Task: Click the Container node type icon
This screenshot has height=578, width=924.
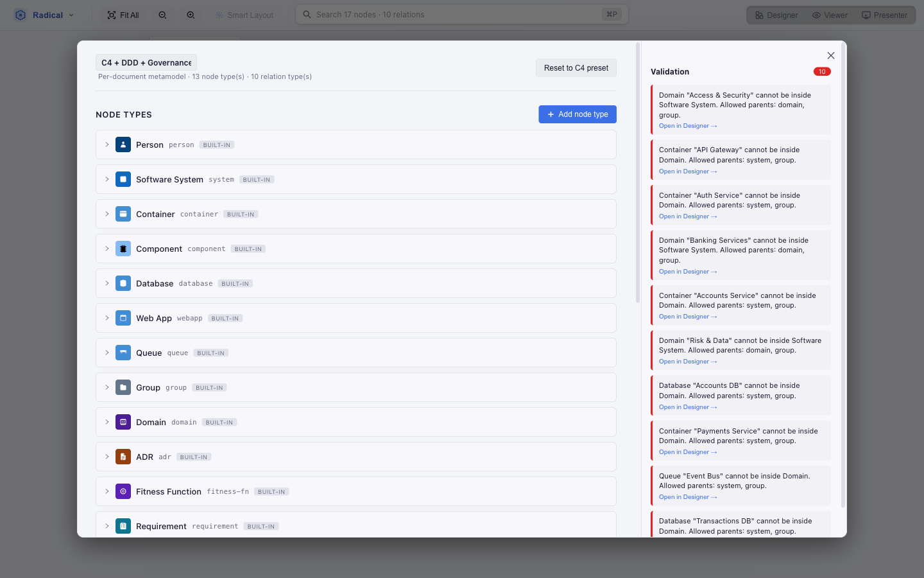Action: [x=123, y=214]
